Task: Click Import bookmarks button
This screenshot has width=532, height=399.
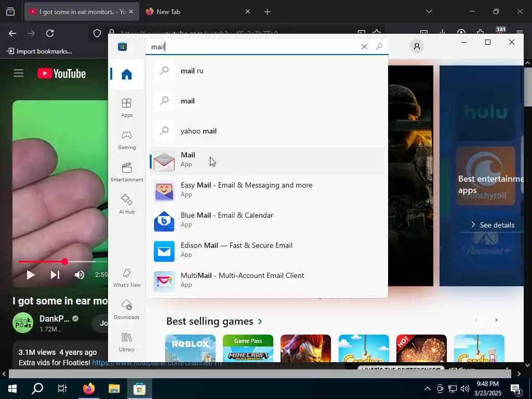Action: click(39, 51)
